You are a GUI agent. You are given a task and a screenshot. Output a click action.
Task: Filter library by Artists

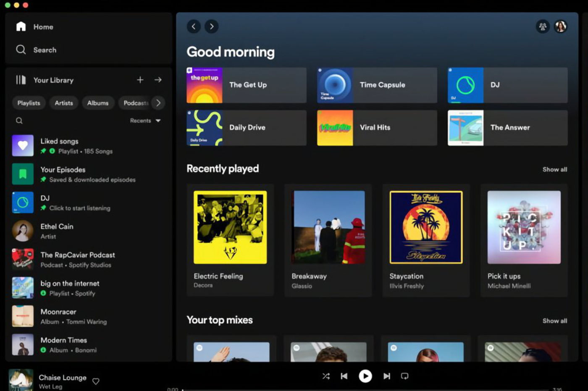[x=64, y=103]
